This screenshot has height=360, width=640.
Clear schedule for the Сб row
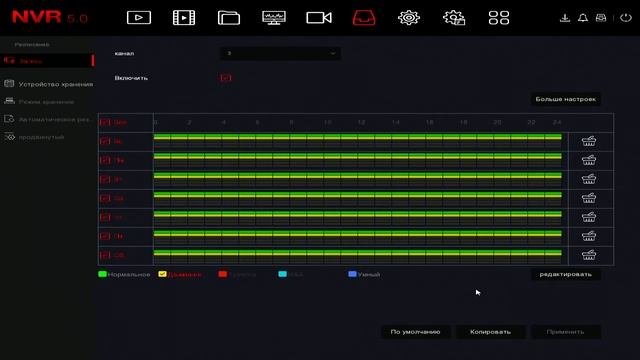589,255
